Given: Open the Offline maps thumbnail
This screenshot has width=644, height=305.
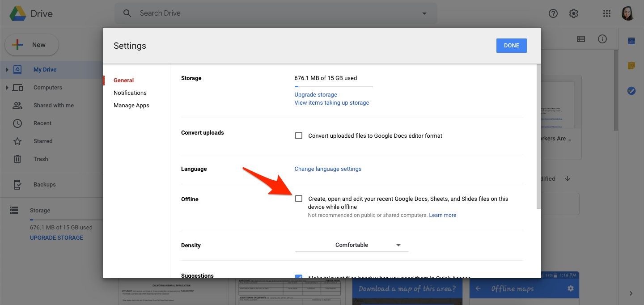Looking at the screenshot, I should click(524, 288).
